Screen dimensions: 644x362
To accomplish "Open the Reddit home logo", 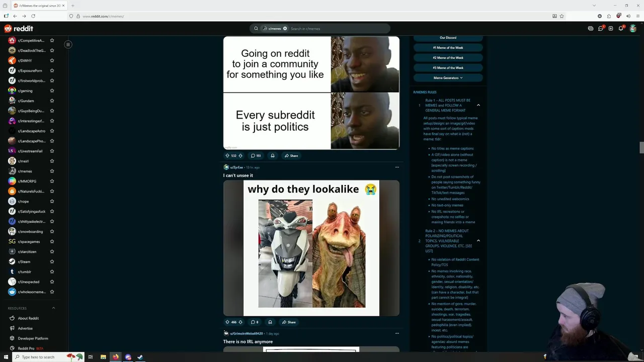I will tap(19, 29).
